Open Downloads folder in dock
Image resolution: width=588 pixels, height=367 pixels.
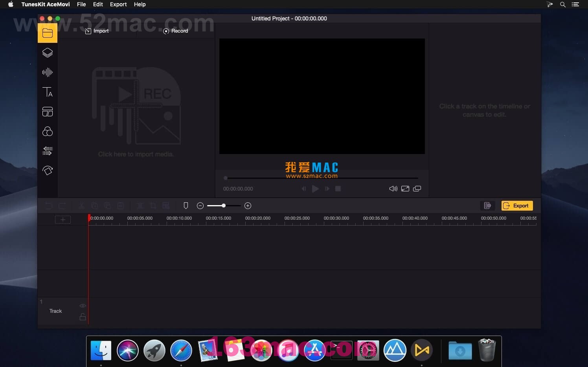tap(460, 350)
